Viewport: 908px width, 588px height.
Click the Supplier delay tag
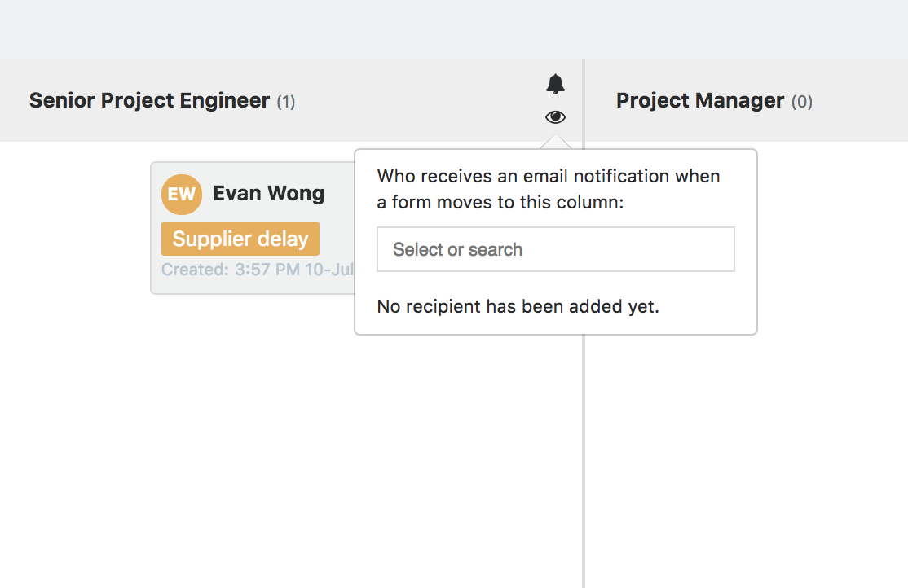pyautogui.click(x=240, y=239)
